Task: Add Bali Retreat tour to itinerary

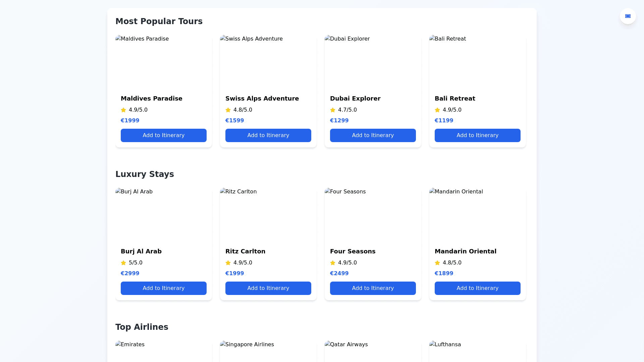Action: coord(477,135)
